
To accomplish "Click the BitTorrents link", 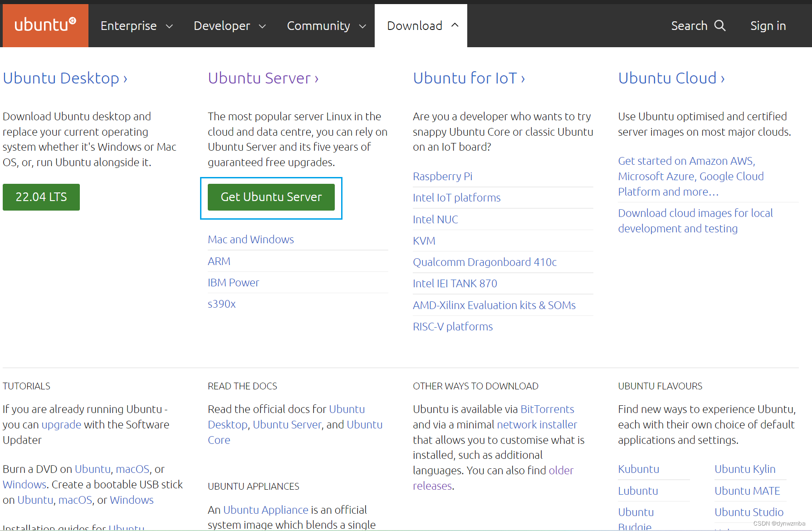I will [547, 409].
